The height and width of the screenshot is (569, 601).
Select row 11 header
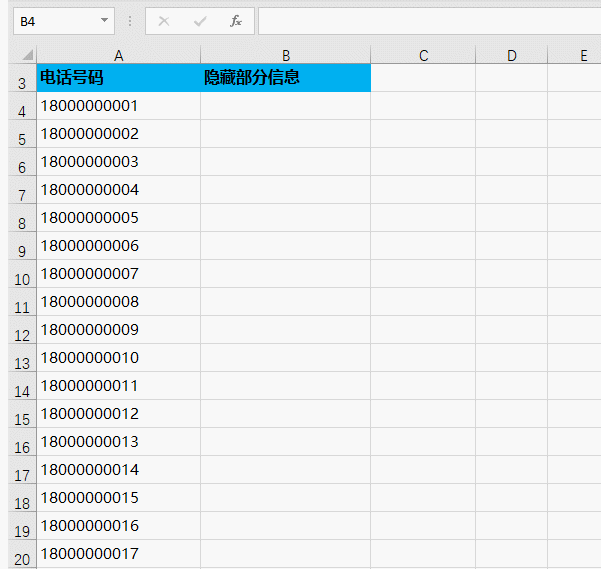click(22, 302)
